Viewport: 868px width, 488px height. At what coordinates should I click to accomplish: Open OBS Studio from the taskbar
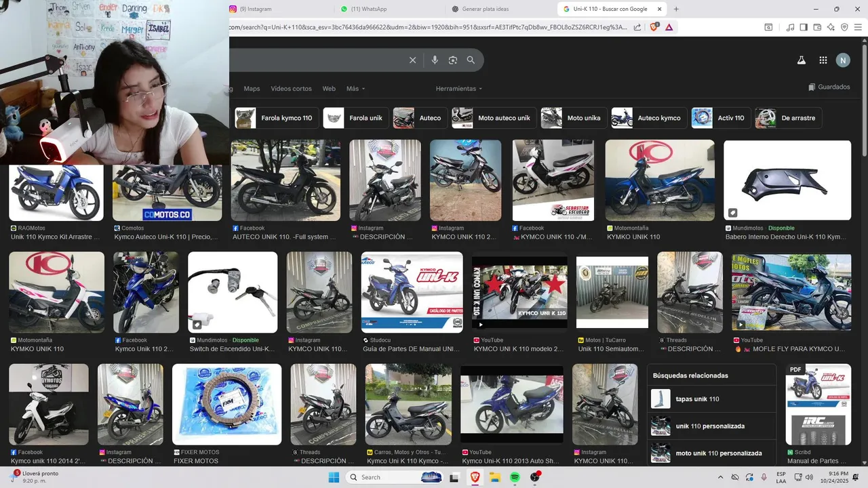(535, 477)
